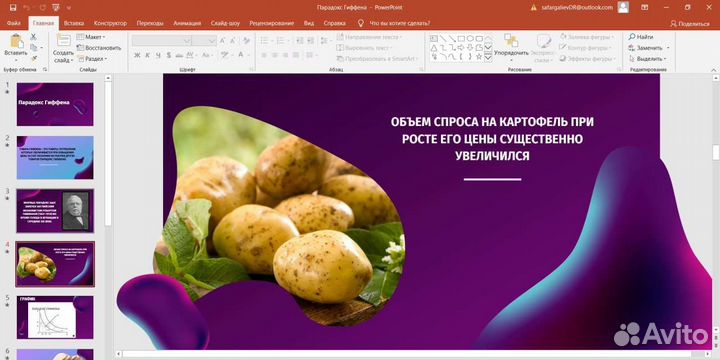Click the Создать слайд icon
The height and width of the screenshot is (360, 720).
63,40
